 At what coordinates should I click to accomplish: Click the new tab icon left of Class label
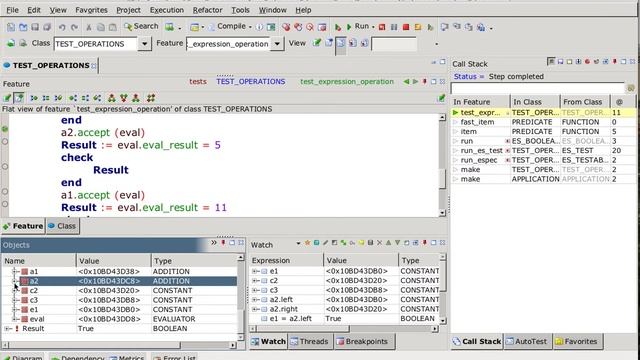[11, 43]
